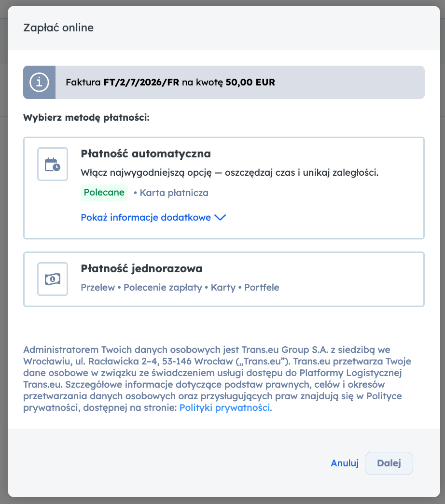This screenshot has height=504, width=445.
Task: Open the Polityki prywatności link
Action: click(x=225, y=407)
